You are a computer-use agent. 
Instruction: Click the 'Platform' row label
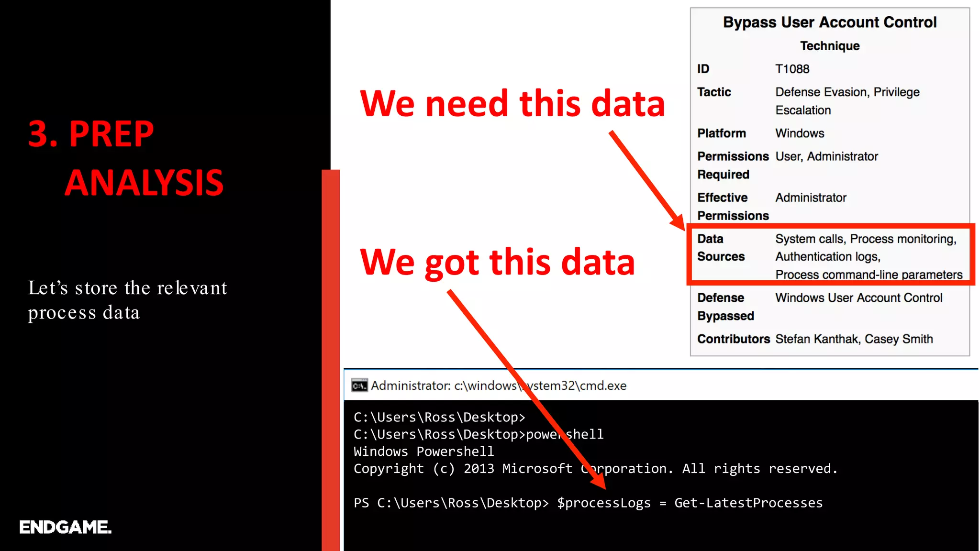pos(722,133)
